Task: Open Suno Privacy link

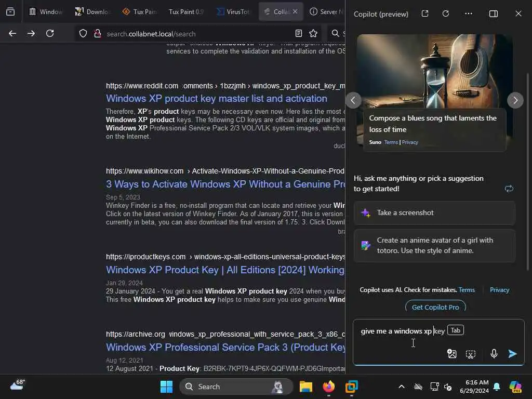Action: tap(410, 142)
